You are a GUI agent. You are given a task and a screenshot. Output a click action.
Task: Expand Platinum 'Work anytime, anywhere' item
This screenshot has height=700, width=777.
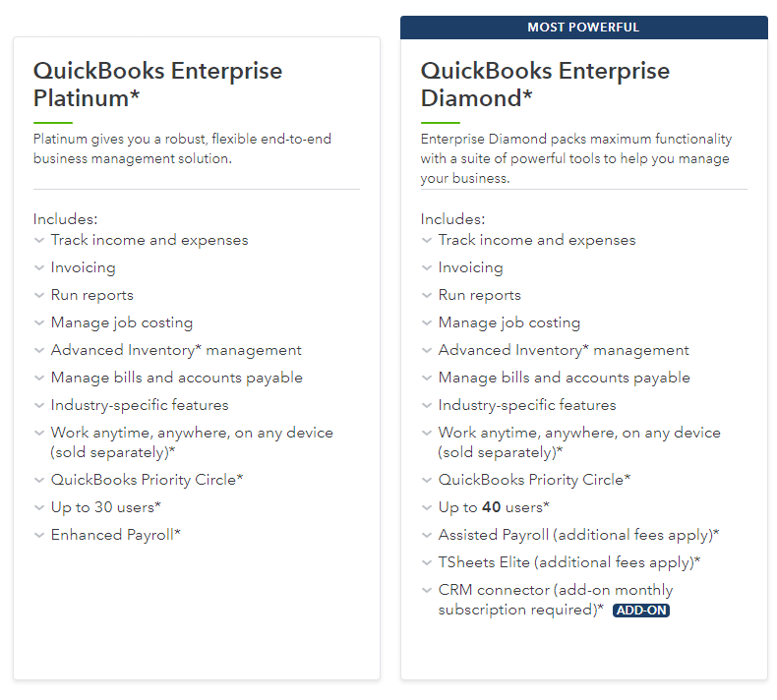click(x=39, y=433)
